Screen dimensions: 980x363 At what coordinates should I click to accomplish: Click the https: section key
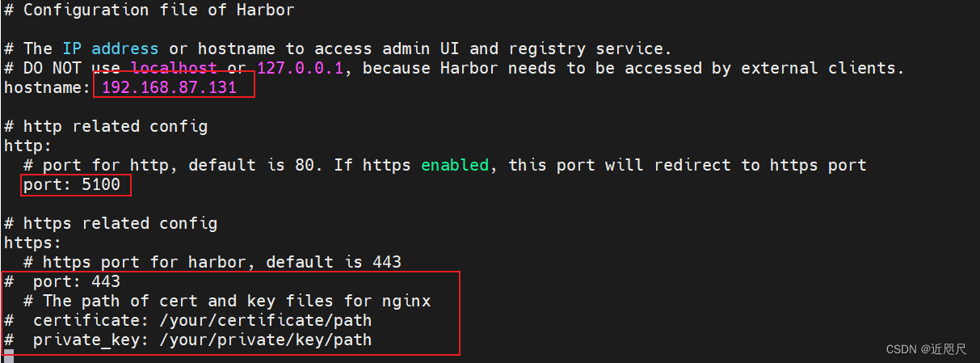click(x=32, y=243)
